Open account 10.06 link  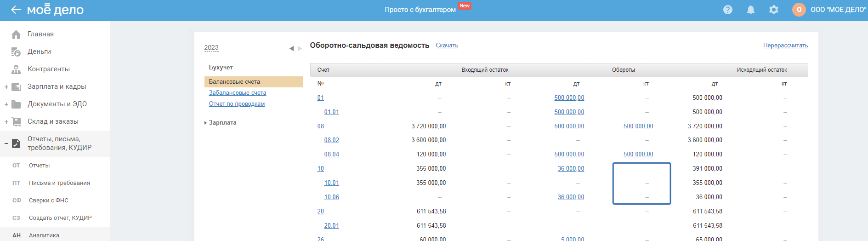[332, 197]
